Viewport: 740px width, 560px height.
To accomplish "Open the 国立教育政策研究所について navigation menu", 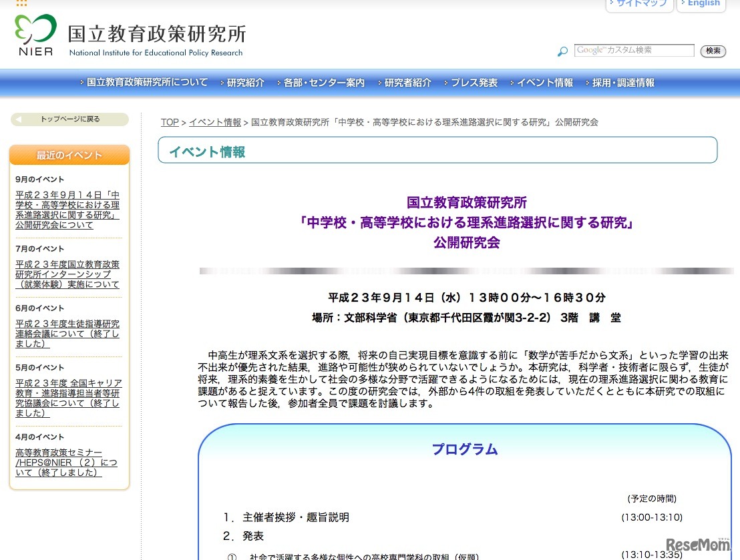I will 142,82.
